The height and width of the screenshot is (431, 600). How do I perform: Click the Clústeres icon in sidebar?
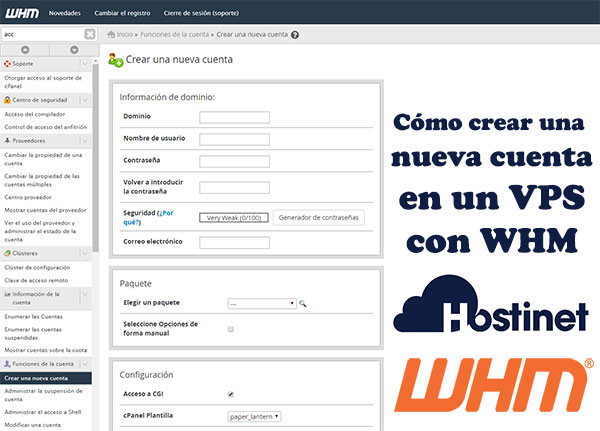pyautogui.click(x=7, y=253)
